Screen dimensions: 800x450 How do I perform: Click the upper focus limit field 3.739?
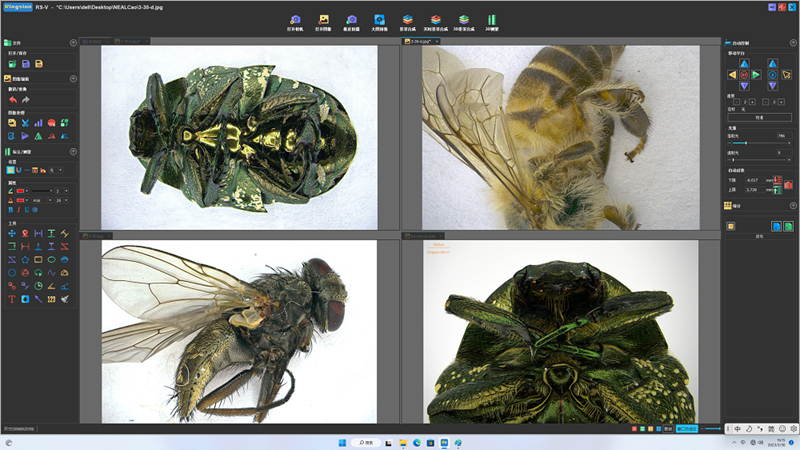(754, 190)
